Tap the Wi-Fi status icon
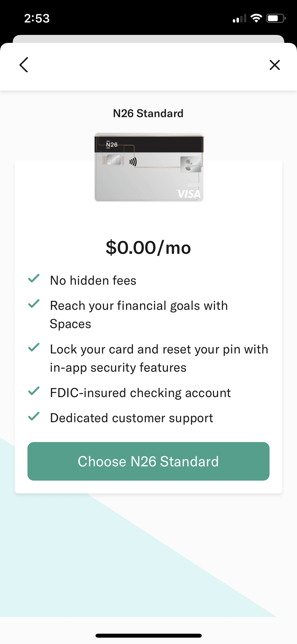Image resolution: width=297 pixels, height=644 pixels. 256,18
